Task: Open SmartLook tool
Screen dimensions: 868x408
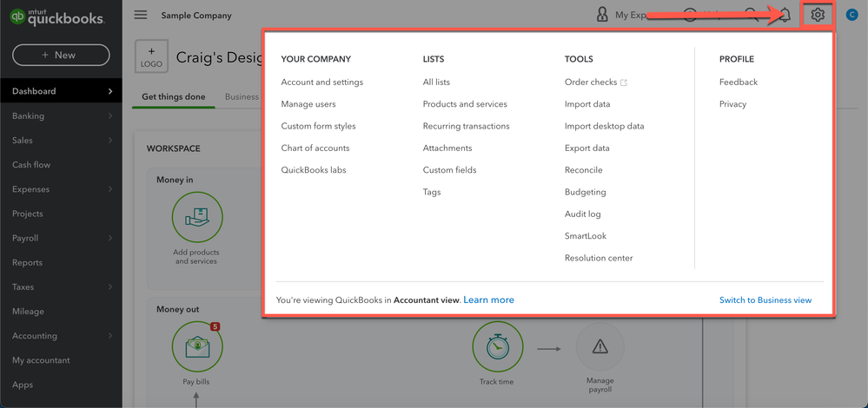Action: (x=586, y=236)
